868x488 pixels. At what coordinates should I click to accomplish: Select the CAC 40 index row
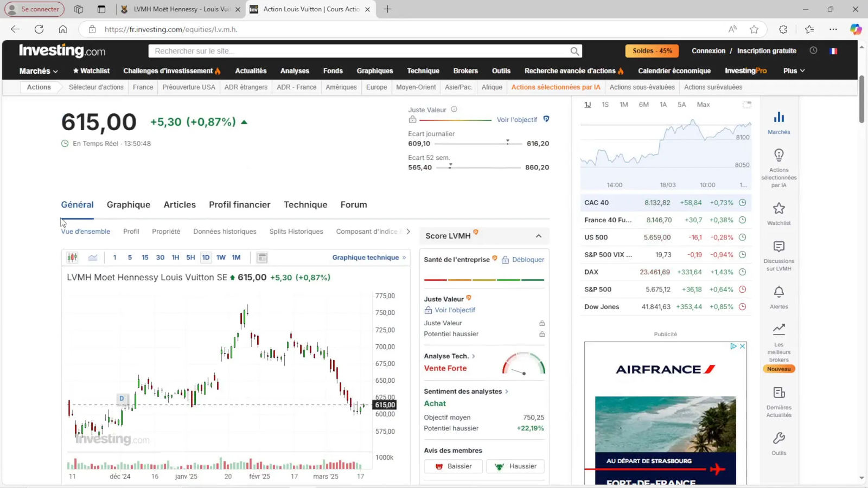pos(666,203)
